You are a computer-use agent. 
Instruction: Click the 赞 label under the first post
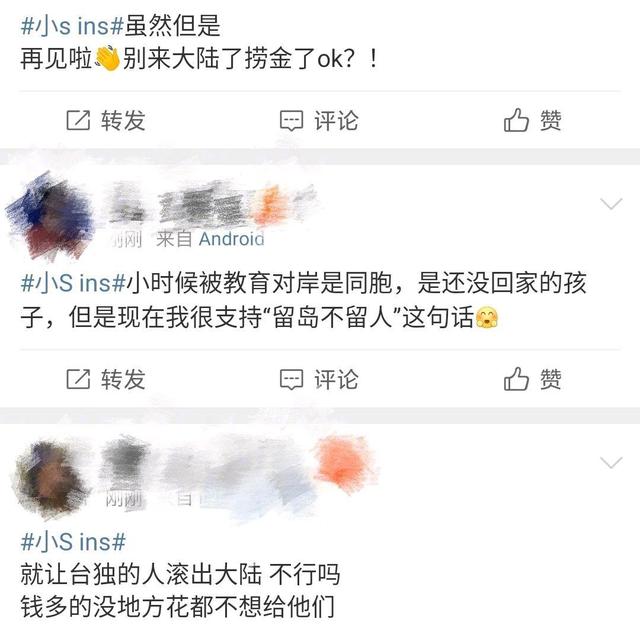551,120
